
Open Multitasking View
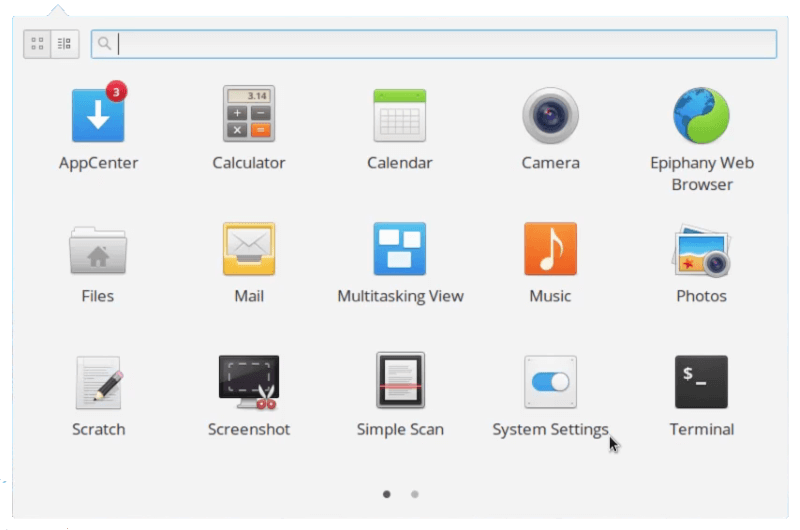[399, 248]
